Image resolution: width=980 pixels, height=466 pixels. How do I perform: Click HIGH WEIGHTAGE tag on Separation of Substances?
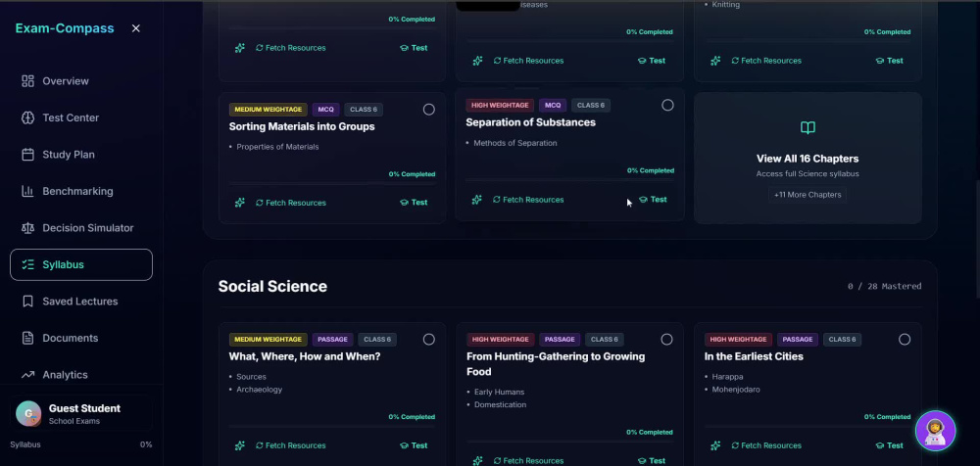coord(500,105)
